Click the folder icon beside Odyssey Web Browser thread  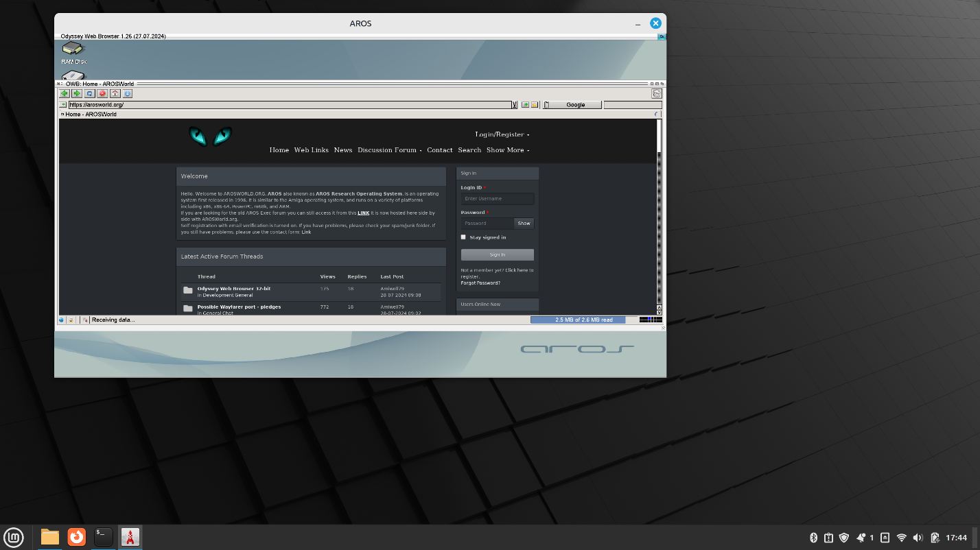pos(188,291)
